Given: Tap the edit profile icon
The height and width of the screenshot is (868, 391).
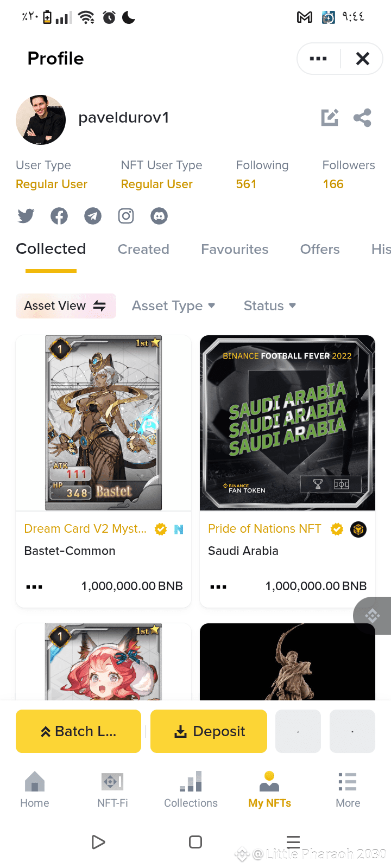Looking at the screenshot, I should (330, 117).
